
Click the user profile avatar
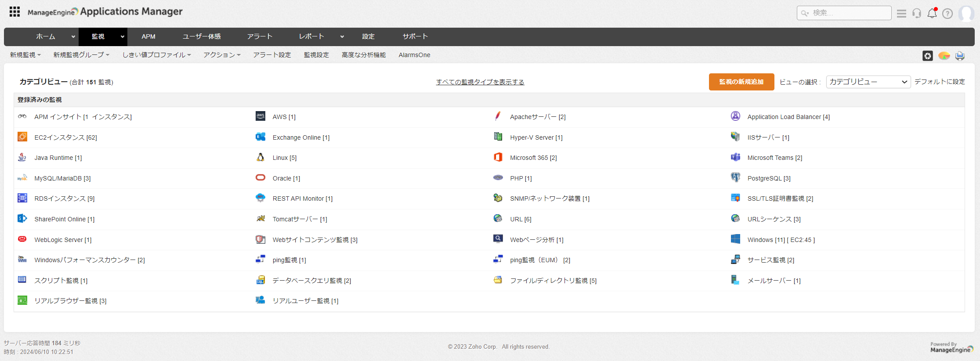click(x=966, y=14)
